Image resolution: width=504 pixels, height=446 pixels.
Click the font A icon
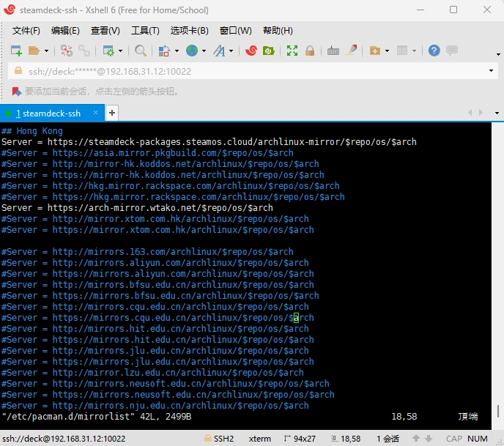coord(219,51)
